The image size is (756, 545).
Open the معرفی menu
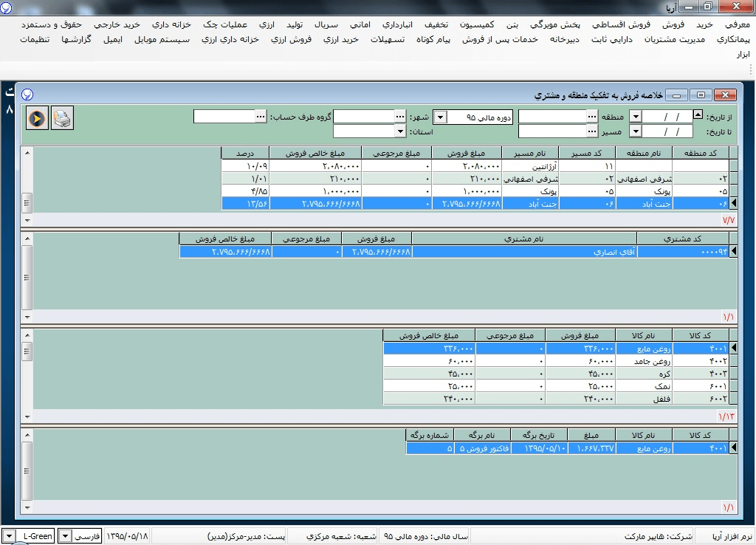click(738, 24)
